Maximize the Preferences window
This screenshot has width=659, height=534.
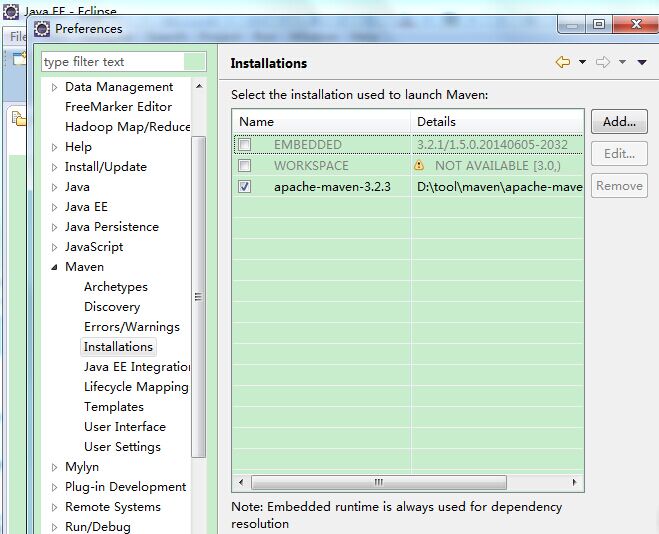[x=598, y=24]
